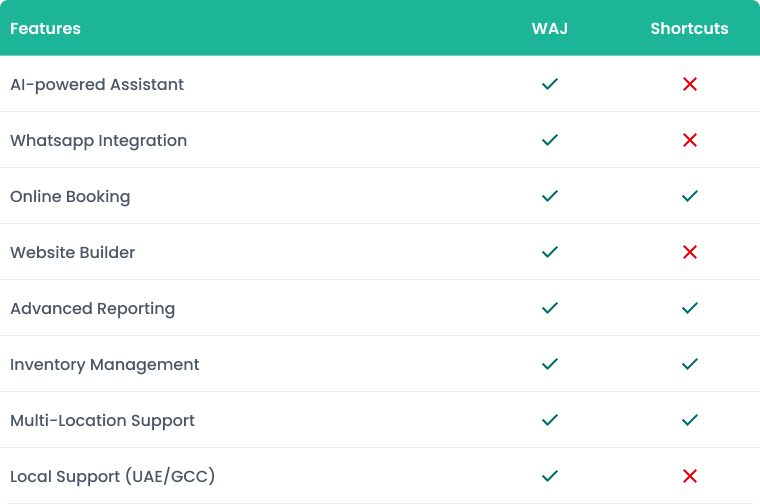Click Shortcuts red cross for Local Support

tap(689, 476)
